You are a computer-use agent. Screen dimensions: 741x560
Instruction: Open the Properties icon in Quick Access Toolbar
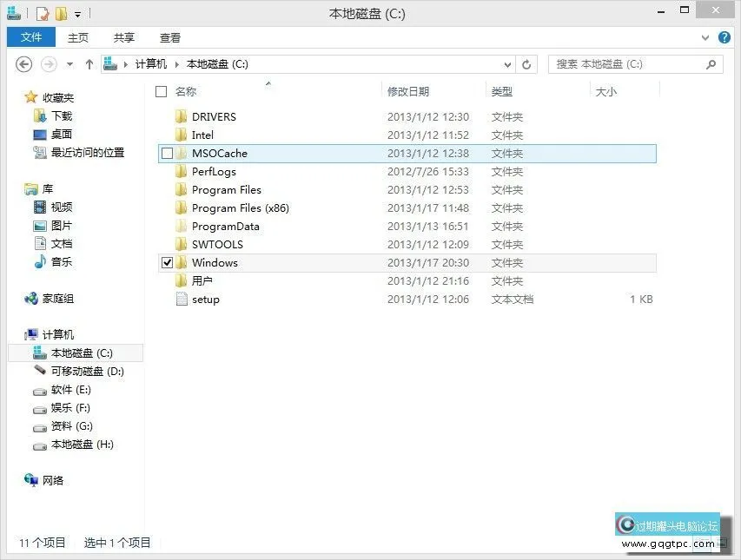tap(42, 12)
